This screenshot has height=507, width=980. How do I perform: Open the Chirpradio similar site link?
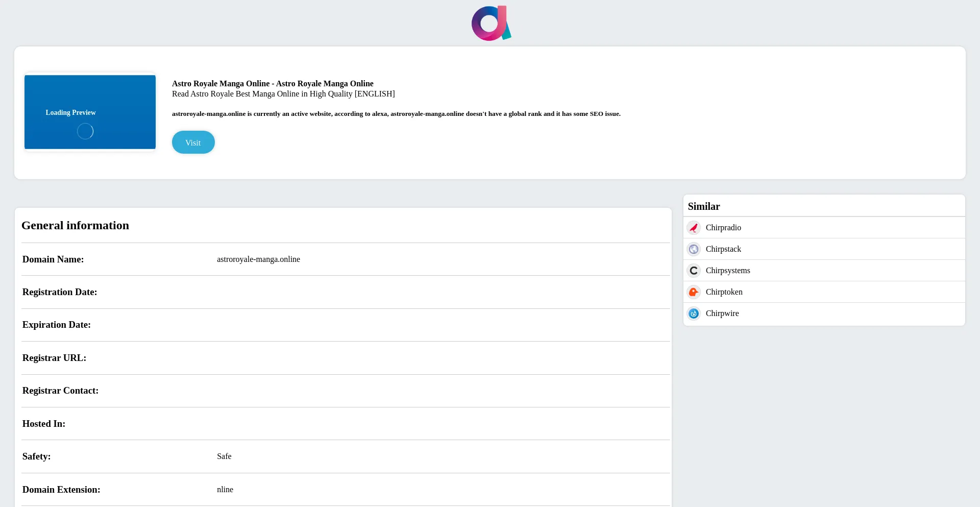[x=723, y=228]
